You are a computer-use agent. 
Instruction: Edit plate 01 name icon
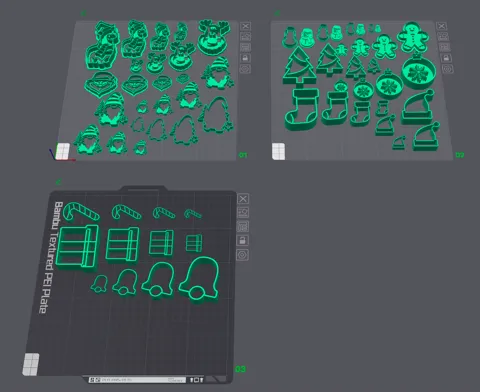[x=83, y=13]
